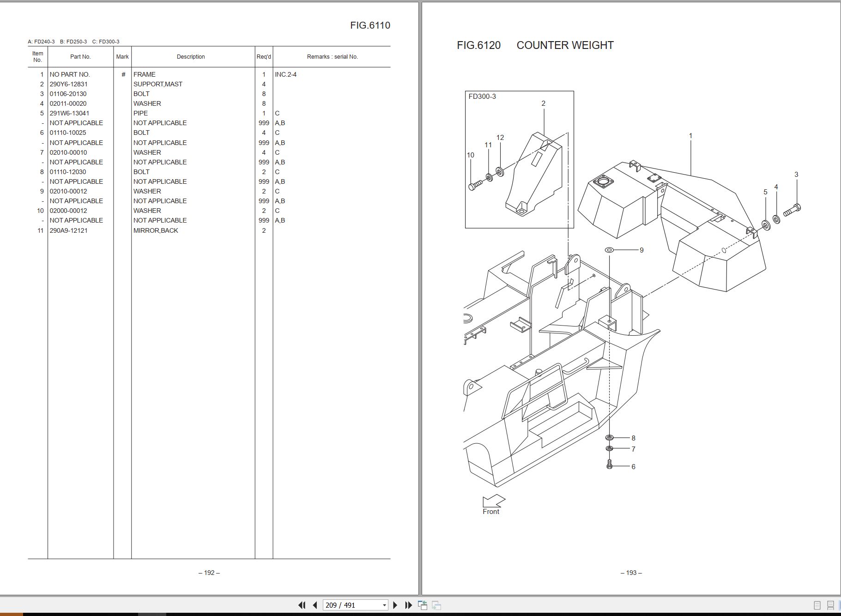Click part number 02000-00012
This screenshot has width=841, height=616.
coord(68,211)
